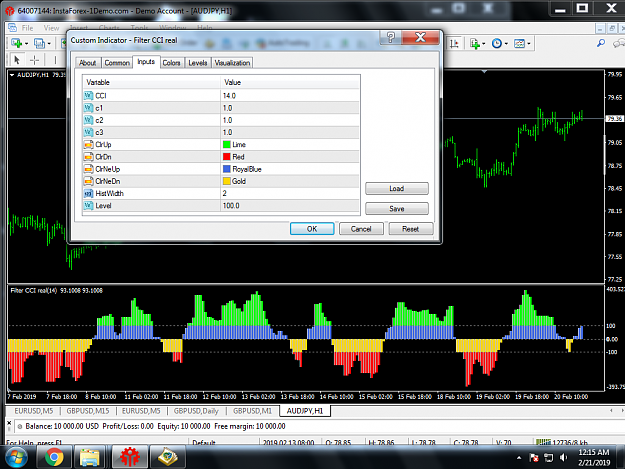Select the ClrUp Lime color swatch
This screenshot has width=625, height=469.
coord(227,145)
